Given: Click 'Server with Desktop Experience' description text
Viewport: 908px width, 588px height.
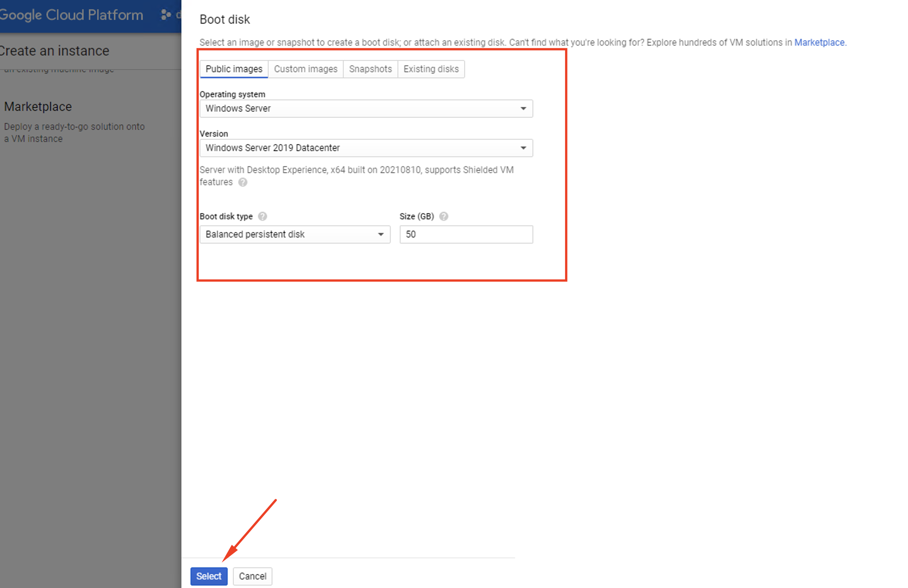Looking at the screenshot, I should (356, 176).
